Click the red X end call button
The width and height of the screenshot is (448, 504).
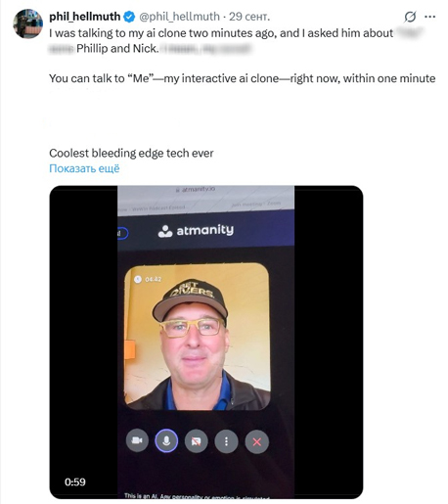(x=257, y=442)
